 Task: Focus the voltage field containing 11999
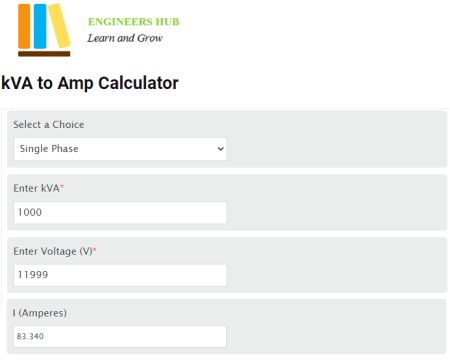(x=120, y=275)
